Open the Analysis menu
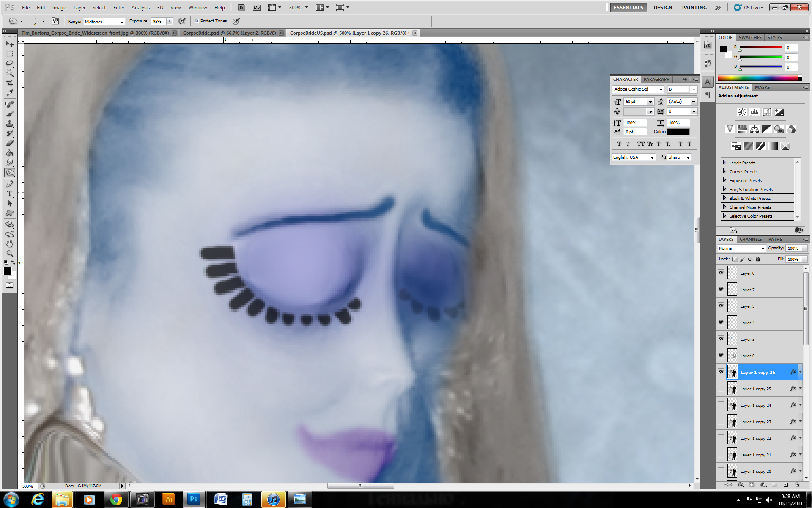The width and height of the screenshot is (812, 508). tap(140, 8)
